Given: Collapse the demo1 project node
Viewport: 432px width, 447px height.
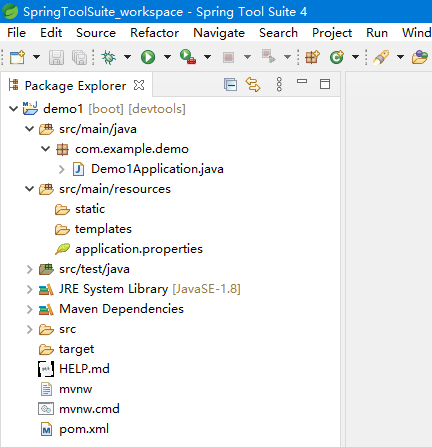Looking at the screenshot, I should click(13, 109).
